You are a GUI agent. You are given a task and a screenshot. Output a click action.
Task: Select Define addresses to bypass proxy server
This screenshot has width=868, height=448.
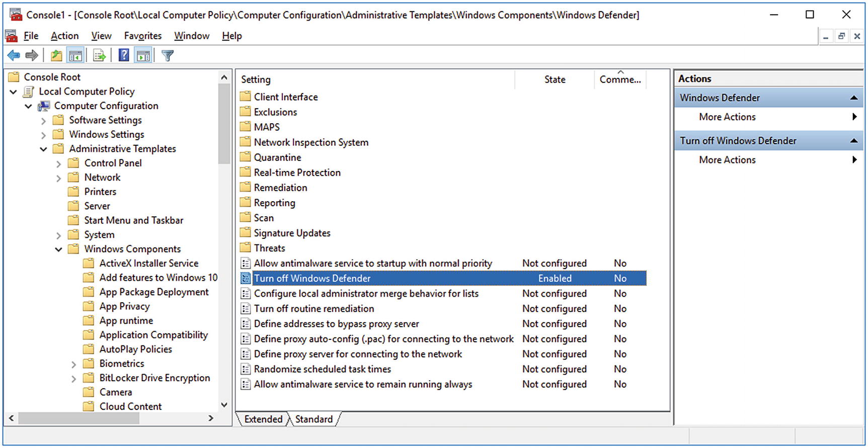[336, 324]
